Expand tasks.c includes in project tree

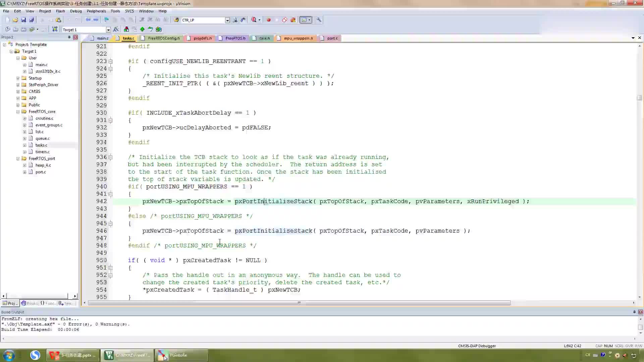click(25, 145)
